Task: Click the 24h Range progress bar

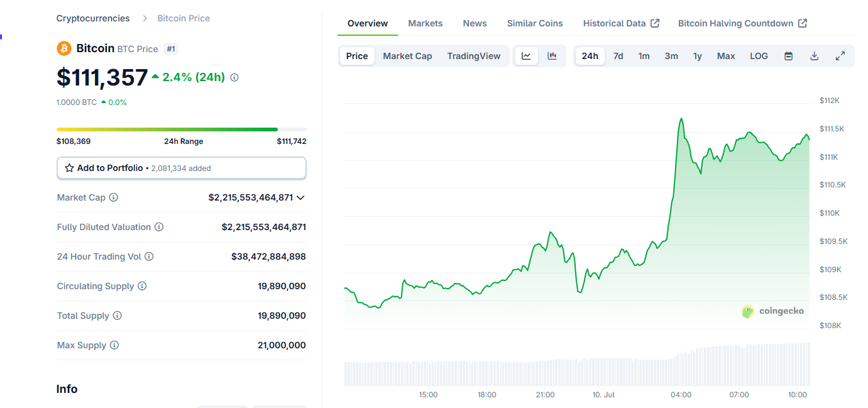Action: tap(182, 130)
